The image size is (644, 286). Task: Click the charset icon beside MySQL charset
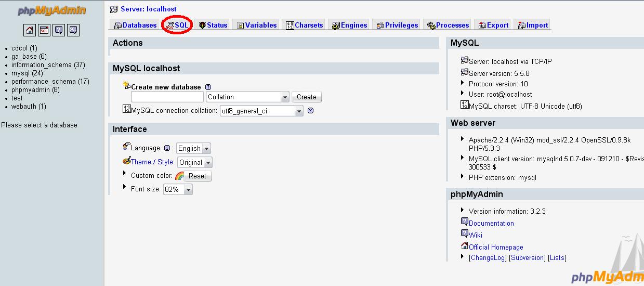tap(465, 105)
